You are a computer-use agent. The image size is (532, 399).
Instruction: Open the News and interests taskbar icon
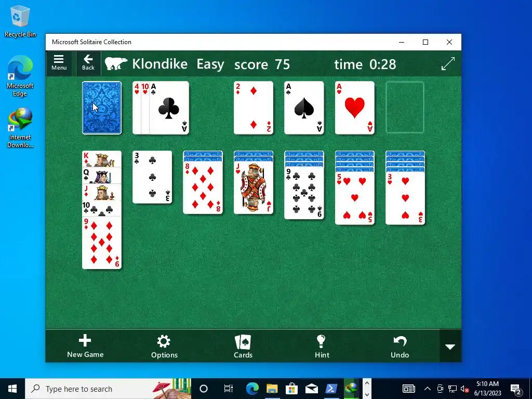(x=408, y=389)
